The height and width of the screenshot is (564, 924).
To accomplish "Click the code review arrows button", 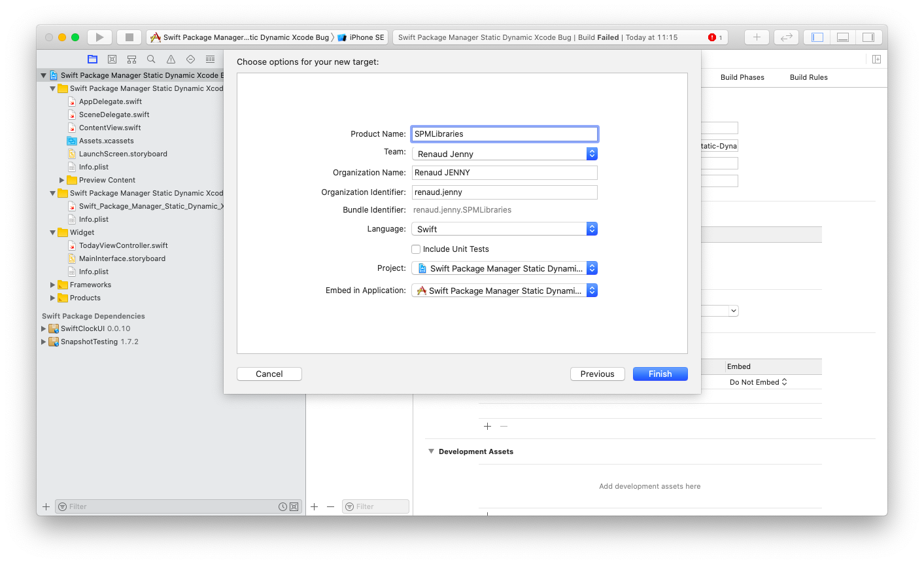I will [786, 37].
